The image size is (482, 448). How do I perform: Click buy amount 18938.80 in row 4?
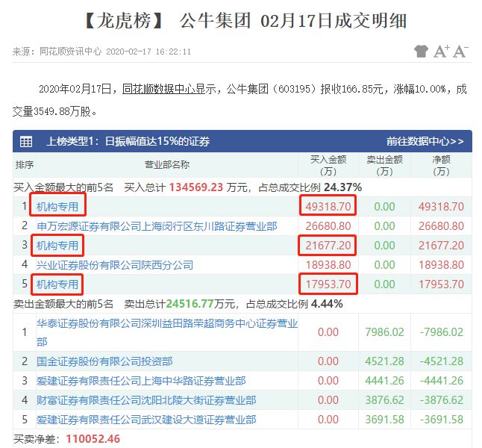click(328, 265)
